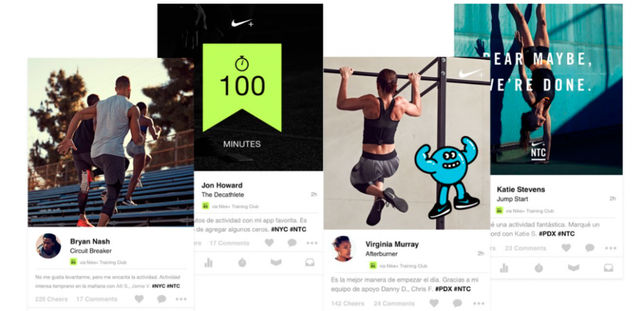This screenshot has width=644, height=311.
Task: Tap heart icon on Katie Stevens' post
Action: (x=566, y=247)
